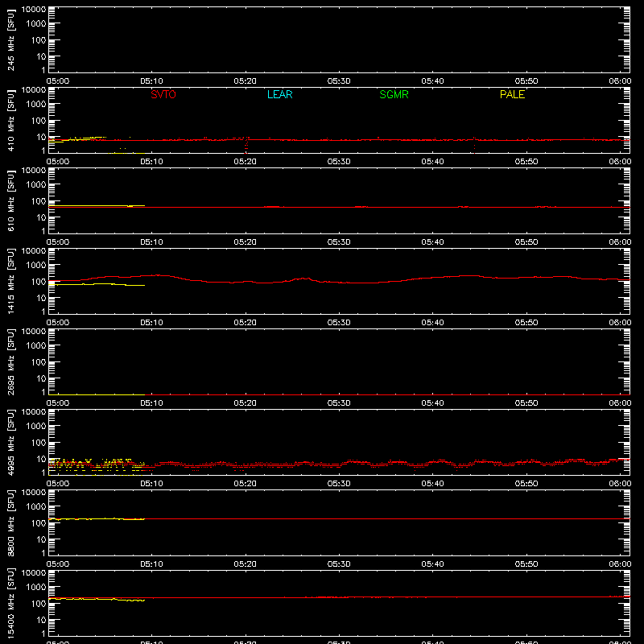Select 05:20 label beneath the 410 MHz plot

246,162
